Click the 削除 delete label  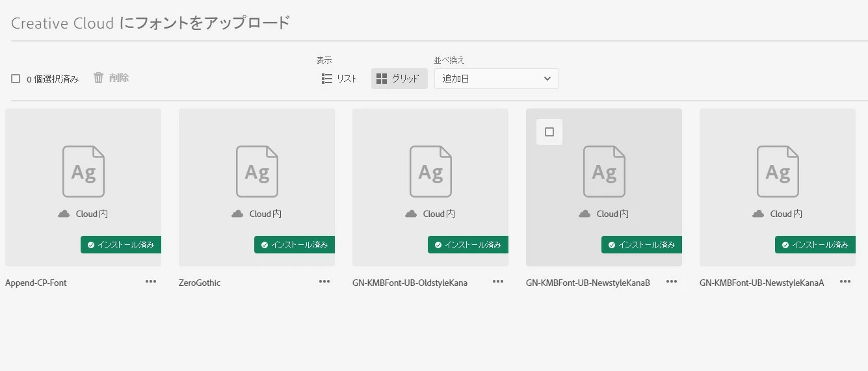pyautogui.click(x=119, y=78)
